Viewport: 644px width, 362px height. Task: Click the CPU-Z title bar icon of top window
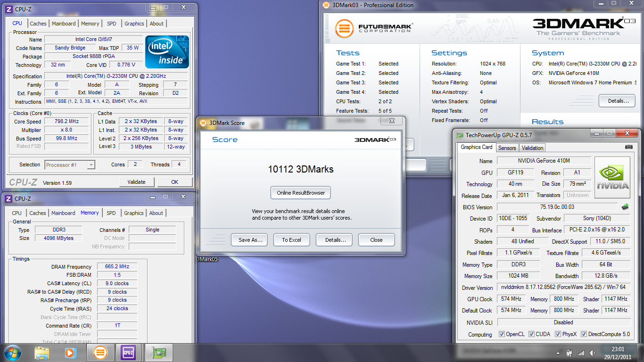(x=8, y=9)
